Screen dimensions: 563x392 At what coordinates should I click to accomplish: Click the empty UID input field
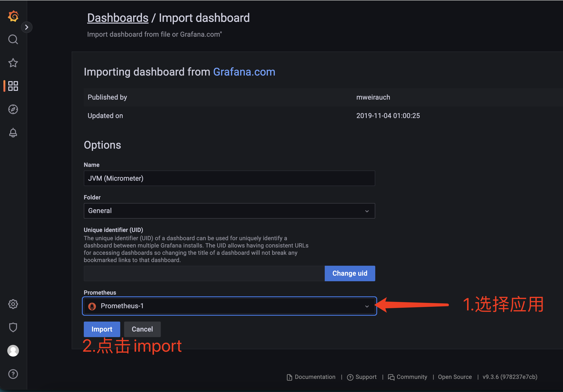tap(204, 273)
